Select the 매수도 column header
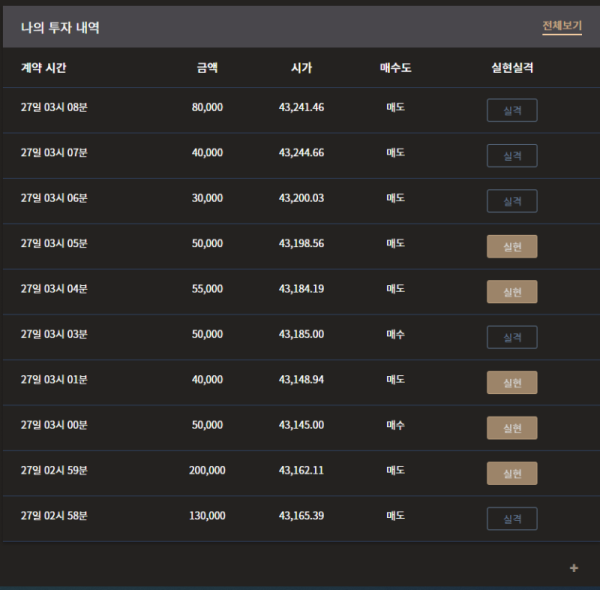The width and height of the screenshot is (600, 590). pyautogui.click(x=396, y=68)
